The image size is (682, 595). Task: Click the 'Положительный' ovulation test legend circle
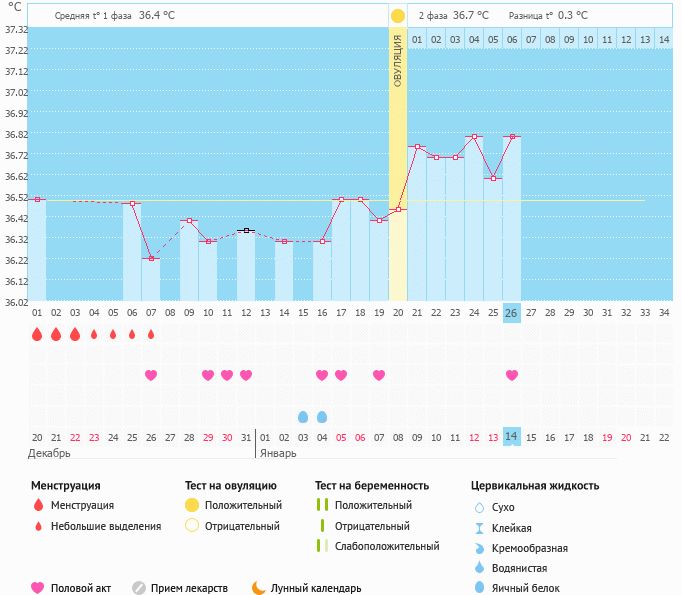tap(192, 505)
